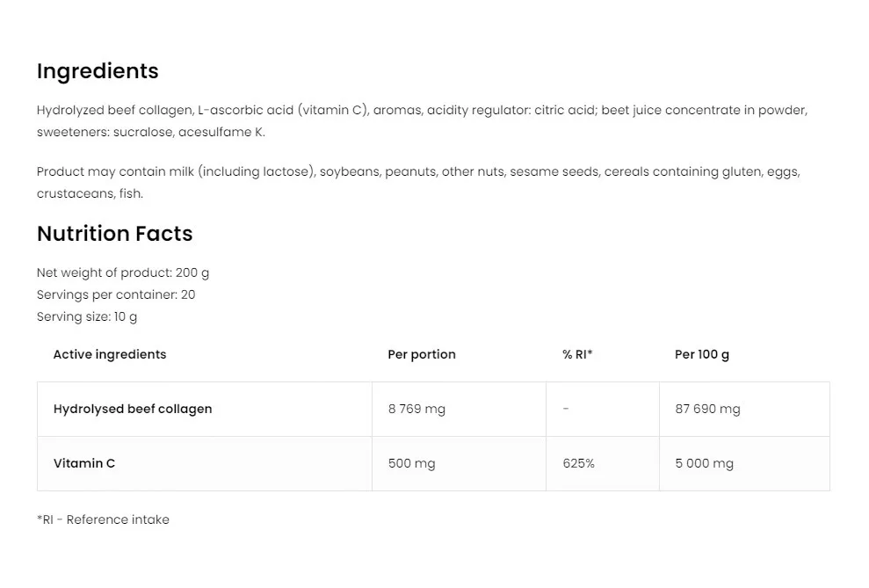Screen dimensions: 869x588
Task: Click the servings per container line
Action: [116, 294]
